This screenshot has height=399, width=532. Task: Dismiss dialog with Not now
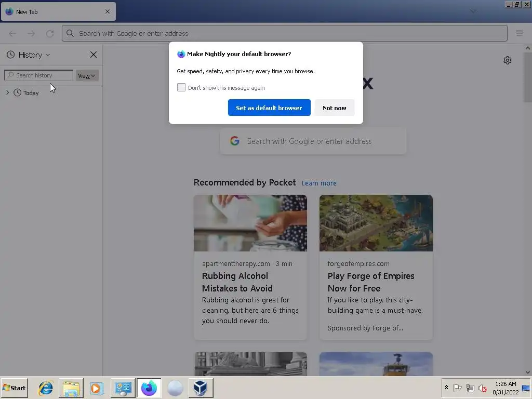[x=334, y=108]
